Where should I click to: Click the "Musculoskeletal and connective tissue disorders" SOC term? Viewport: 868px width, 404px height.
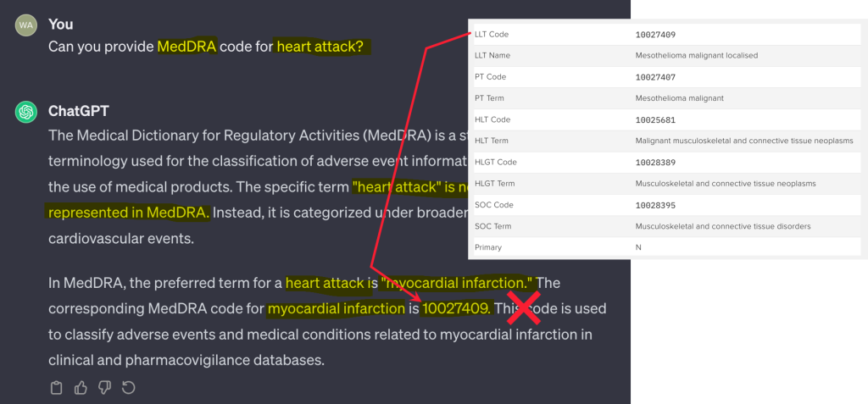coord(723,226)
